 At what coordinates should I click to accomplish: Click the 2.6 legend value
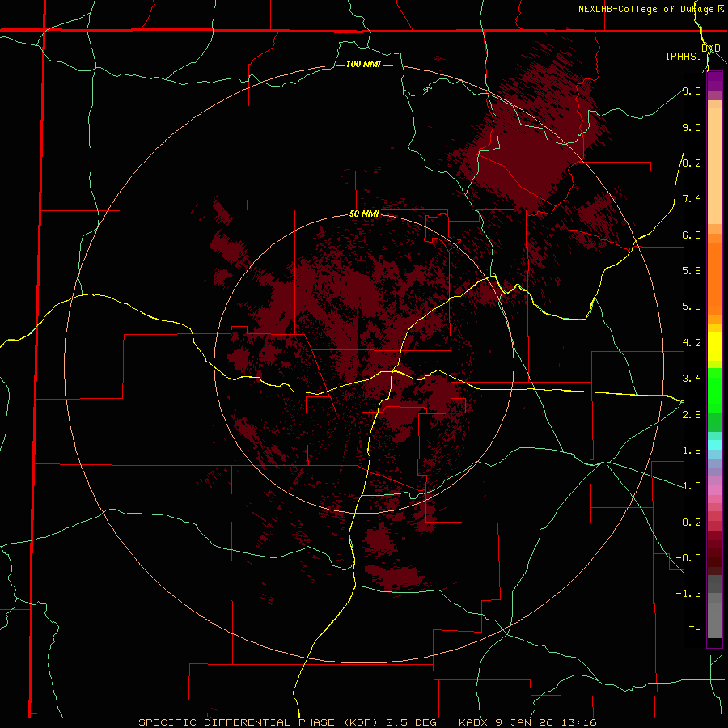(692, 415)
